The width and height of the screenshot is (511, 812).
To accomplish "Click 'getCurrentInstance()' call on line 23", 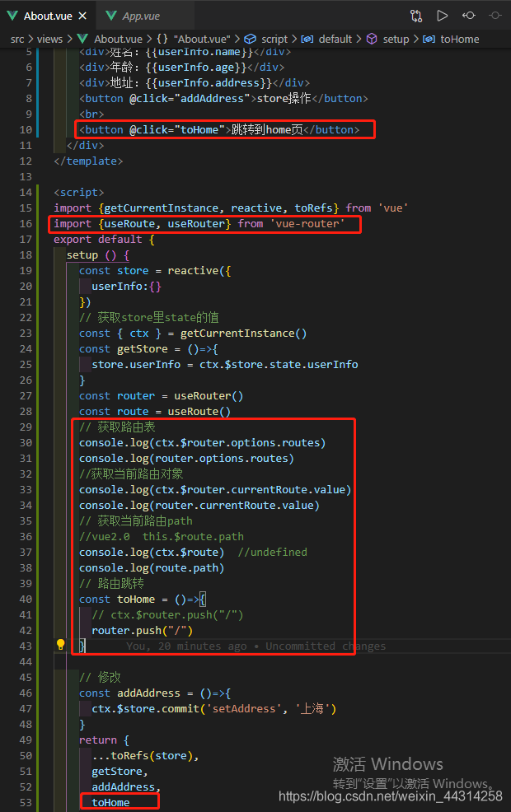I will (x=244, y=334).
